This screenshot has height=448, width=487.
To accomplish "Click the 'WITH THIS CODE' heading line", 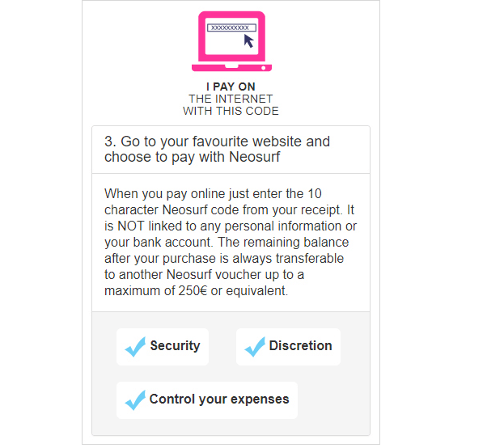I will 231,111.
